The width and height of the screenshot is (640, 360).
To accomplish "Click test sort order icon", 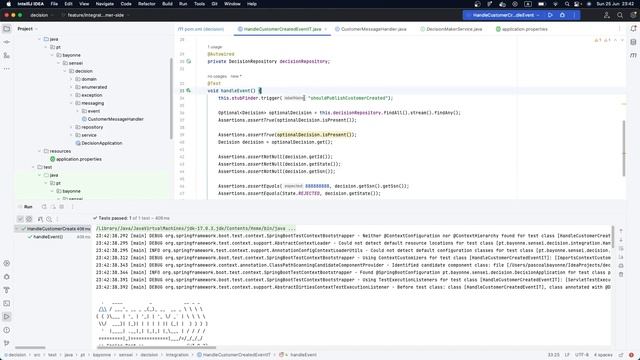I will point(40,219).
